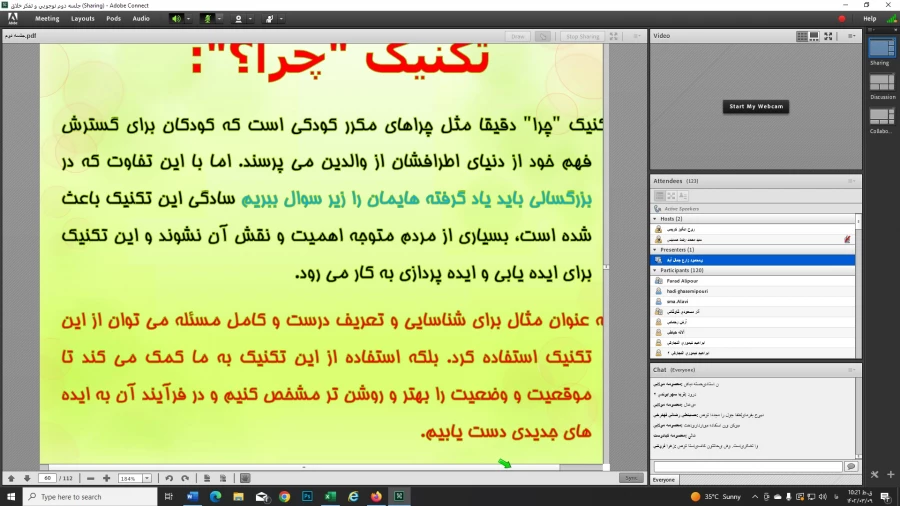Image resolution: width=900 pixels, height=506 pixels.
Task: Open Photoshop from the Windows taskbar
Action: (x=307, y=496)
